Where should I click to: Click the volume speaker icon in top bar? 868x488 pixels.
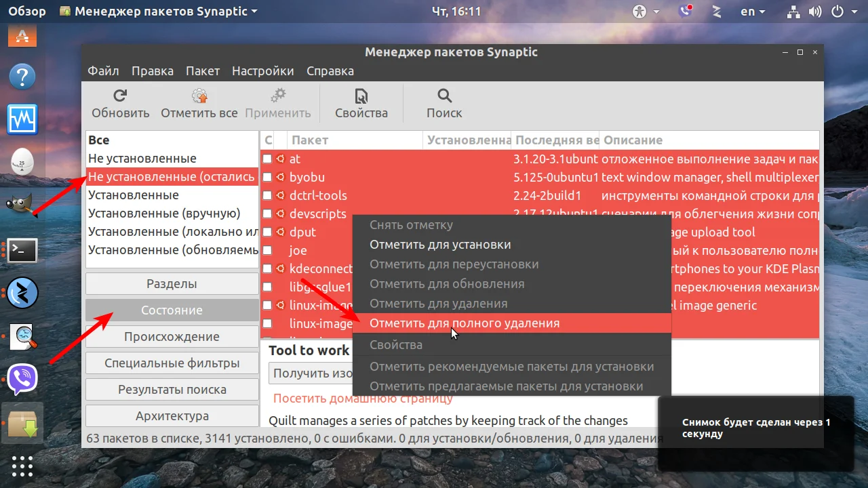(816, 12)
